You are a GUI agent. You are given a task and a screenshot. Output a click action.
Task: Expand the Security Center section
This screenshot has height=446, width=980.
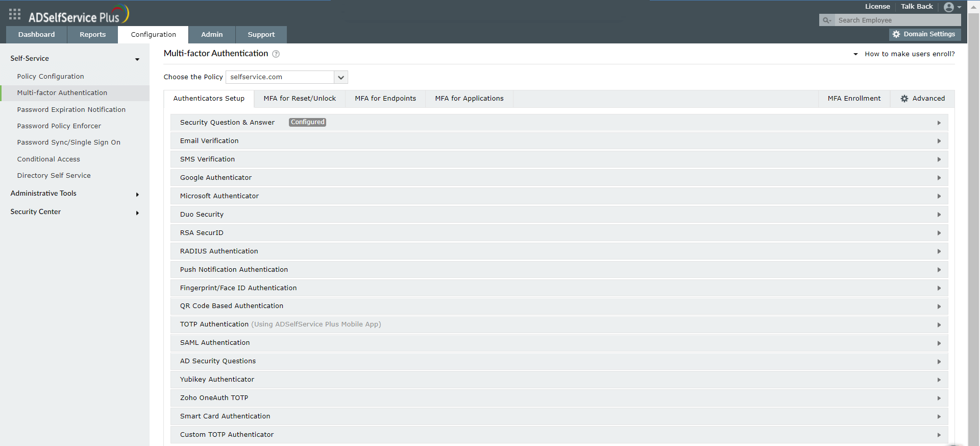pyautogui.click(x=75, y=212)
